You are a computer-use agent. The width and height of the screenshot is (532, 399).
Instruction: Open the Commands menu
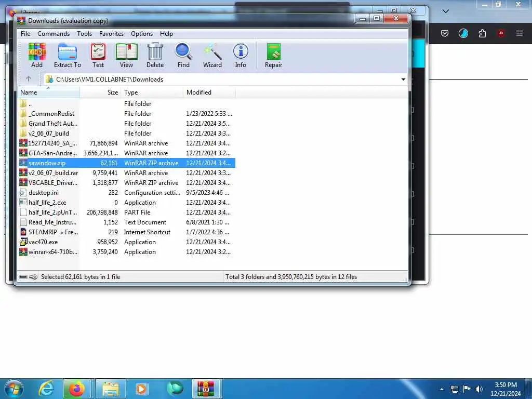click(54, 34)
